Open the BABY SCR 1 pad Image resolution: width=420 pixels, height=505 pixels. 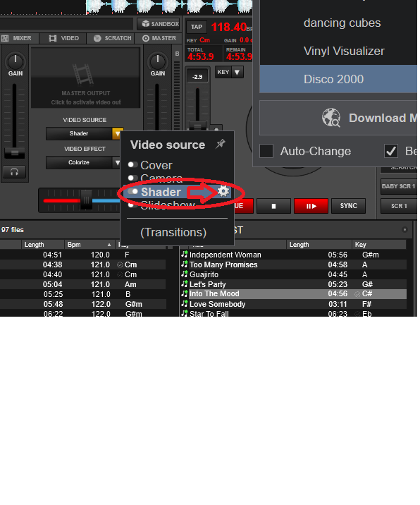[x=398, y=186]
